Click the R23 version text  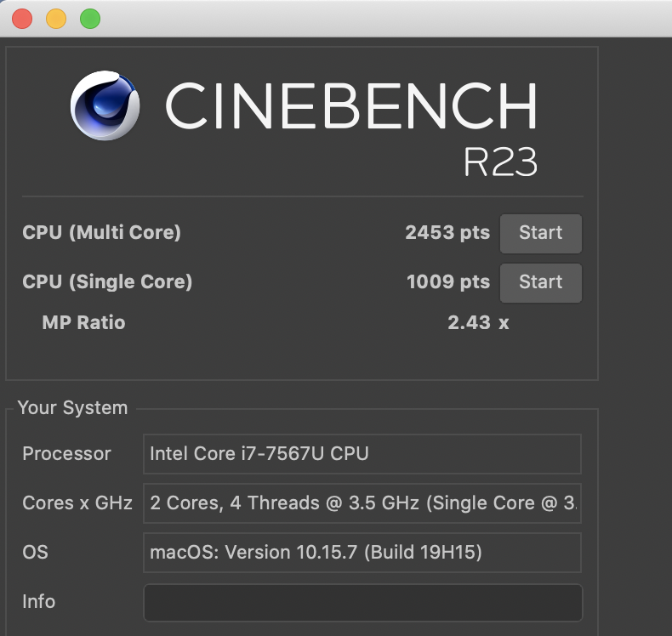coord(500,162)
